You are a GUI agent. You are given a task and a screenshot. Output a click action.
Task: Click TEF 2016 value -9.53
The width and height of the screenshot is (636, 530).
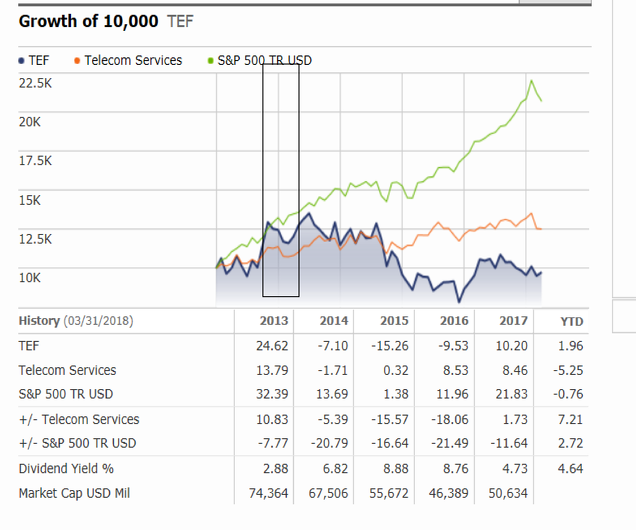tap(453, 346)
